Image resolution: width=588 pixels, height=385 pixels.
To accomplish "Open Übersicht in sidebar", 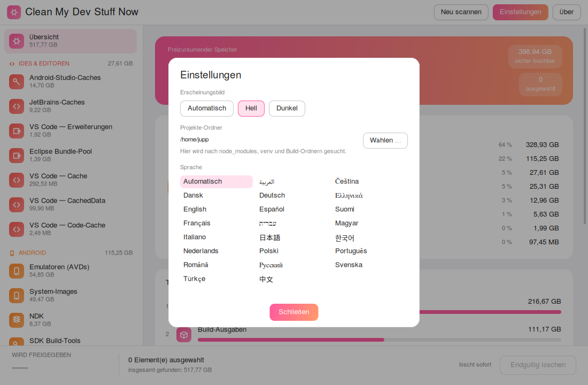I will (x=71, y=41).
